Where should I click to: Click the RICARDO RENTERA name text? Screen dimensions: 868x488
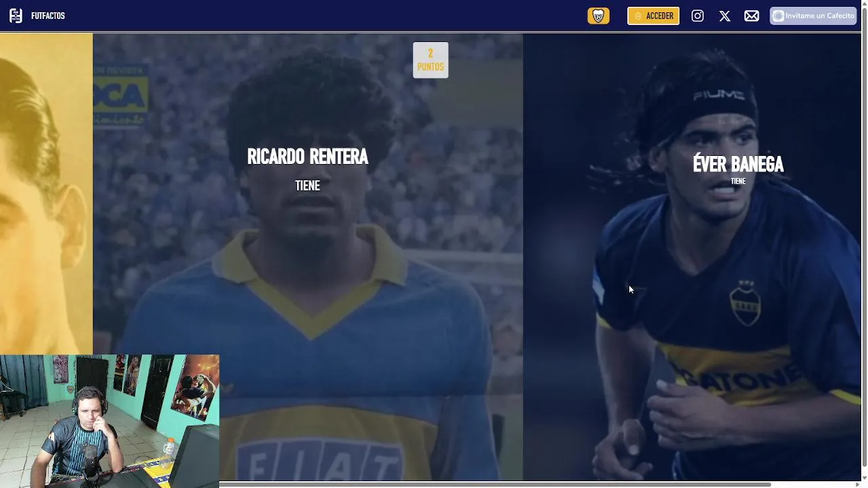307,157
